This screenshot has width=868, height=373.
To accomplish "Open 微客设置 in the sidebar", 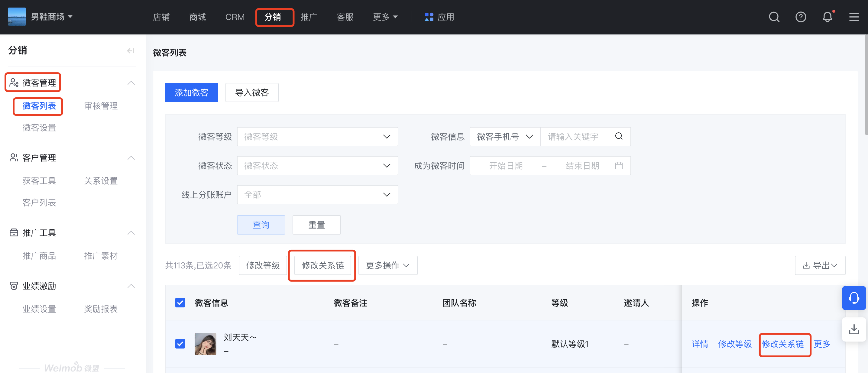I will pyautogui.click(x=39, y=128).
